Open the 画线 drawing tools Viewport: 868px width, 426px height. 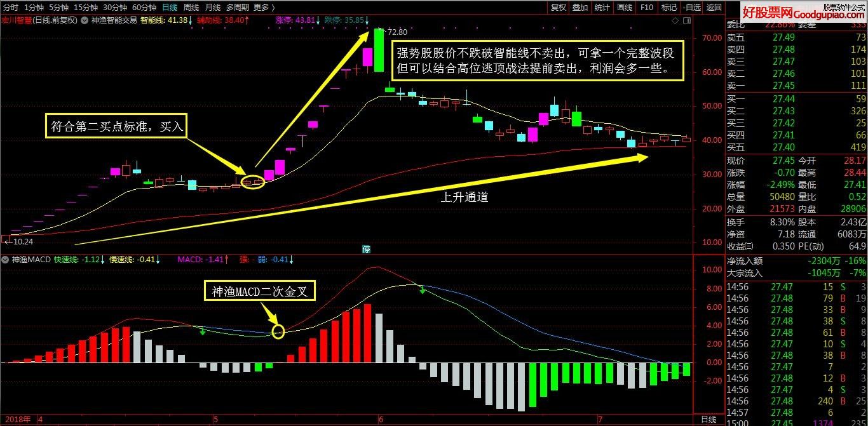click(x=624, y=7)
